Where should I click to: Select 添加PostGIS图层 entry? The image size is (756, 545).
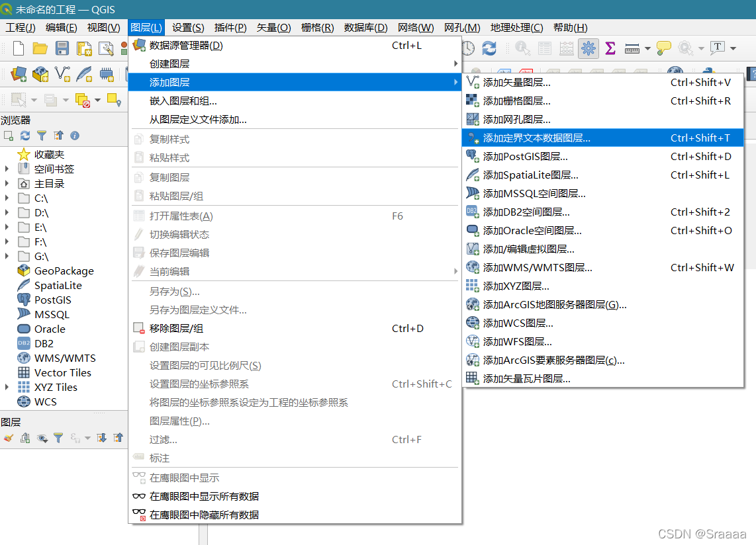point(602,157)
